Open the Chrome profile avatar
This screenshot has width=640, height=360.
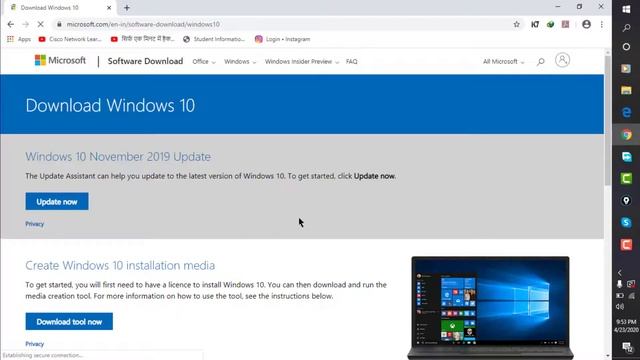586,24
